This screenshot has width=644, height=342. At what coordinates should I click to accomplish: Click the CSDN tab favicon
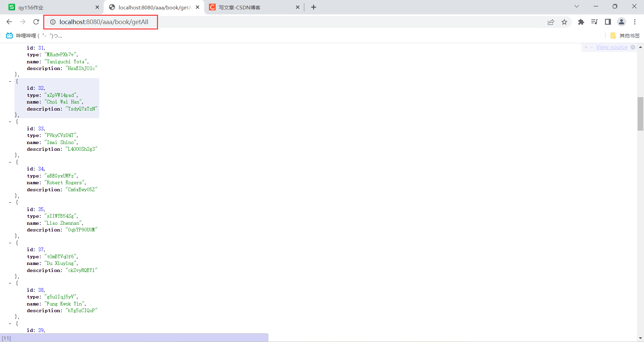point(212,7)
